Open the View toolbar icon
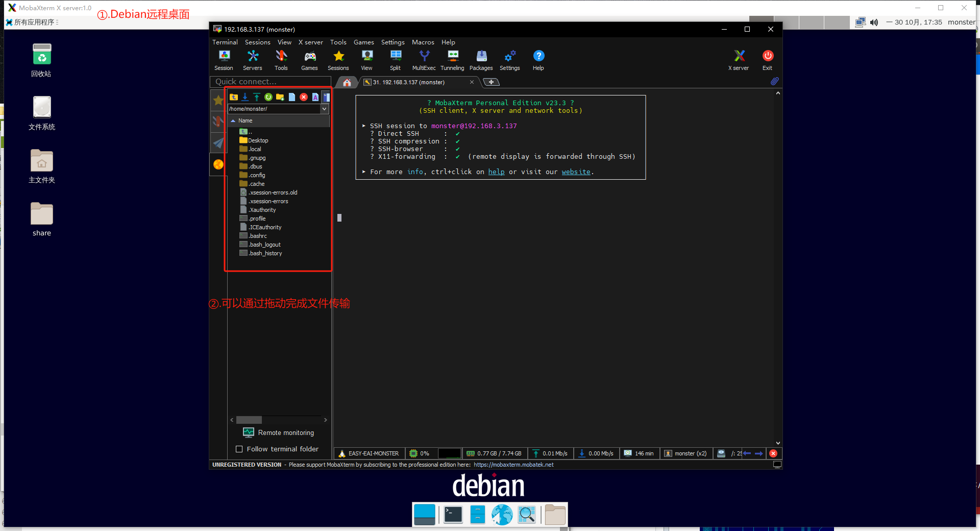The height and width of the screenshot is (531, 980). (367, 60)
